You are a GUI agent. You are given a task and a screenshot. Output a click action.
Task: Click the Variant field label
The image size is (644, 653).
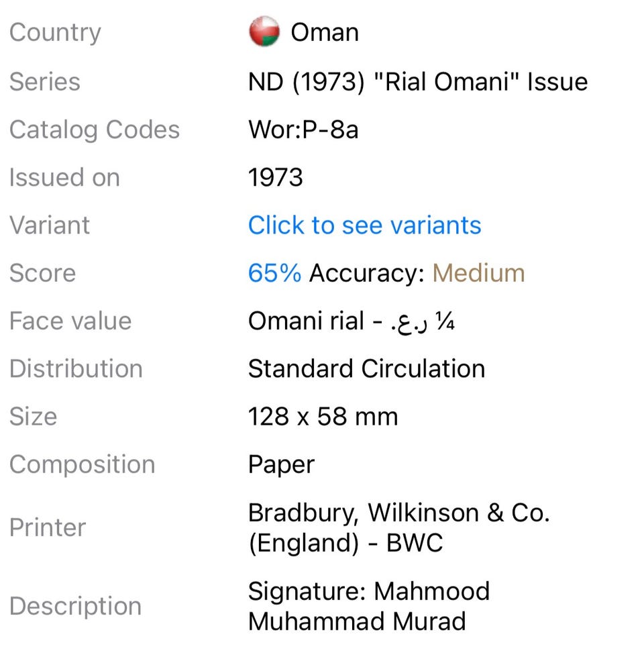click(x=50, y=225)
